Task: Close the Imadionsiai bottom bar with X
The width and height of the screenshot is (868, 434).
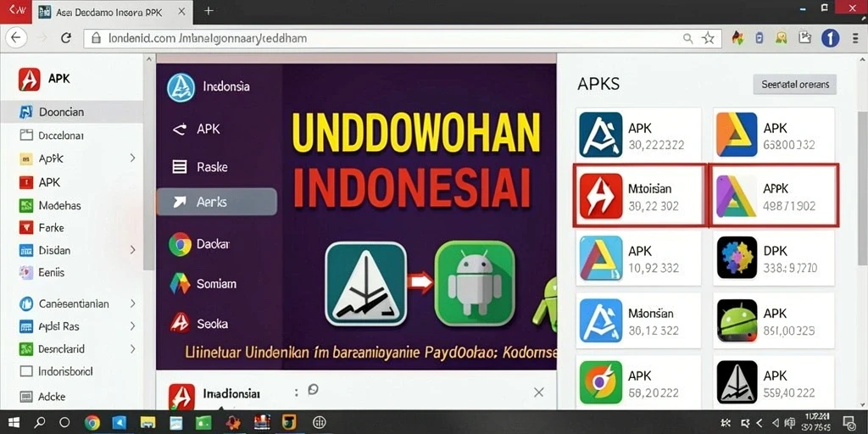Action: point(538,392)
